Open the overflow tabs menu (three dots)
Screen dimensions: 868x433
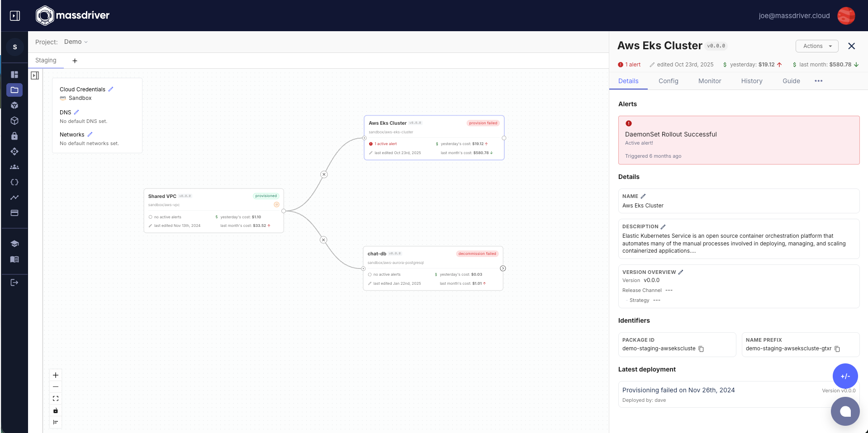coord(818,81)
